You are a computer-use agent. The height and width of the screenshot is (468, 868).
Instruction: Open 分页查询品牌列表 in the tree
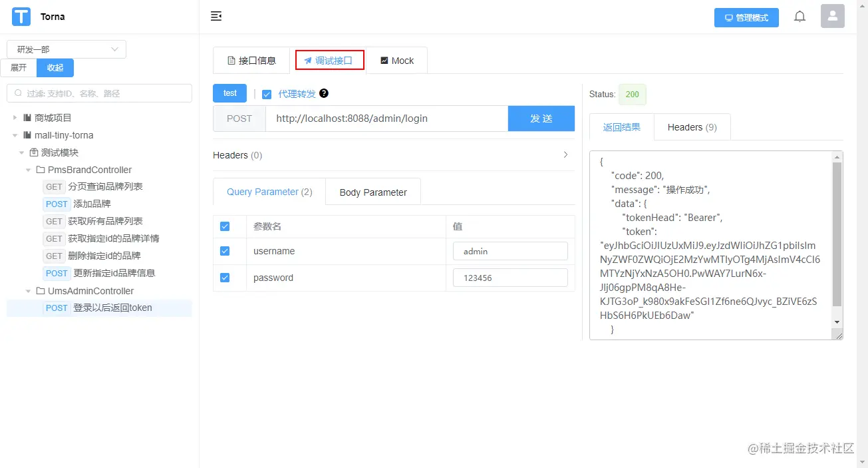coord(105,187)
